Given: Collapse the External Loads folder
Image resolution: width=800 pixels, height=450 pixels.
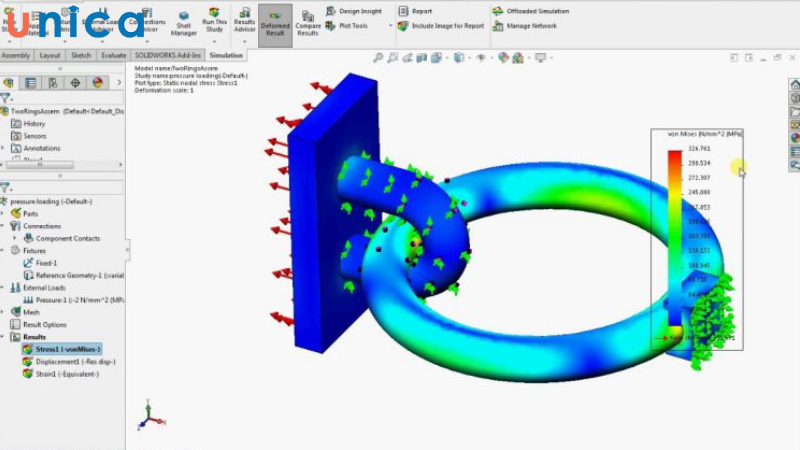Looking at the screenshot, I should [3, 288].
